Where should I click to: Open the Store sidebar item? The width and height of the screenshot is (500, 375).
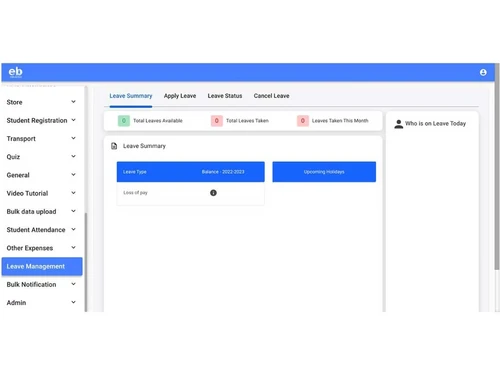tap(42, 102)
